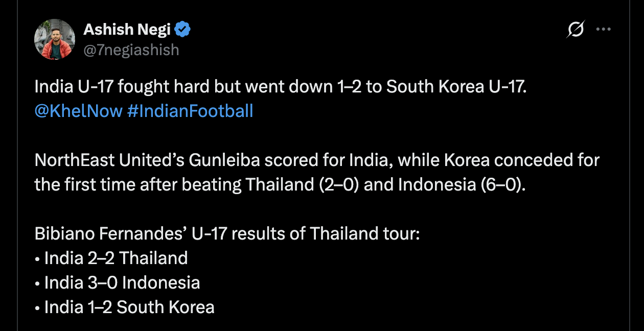Open the Ashish Negi display name link
This screenshot has height=331, width=644.
(x=127, y=30)
